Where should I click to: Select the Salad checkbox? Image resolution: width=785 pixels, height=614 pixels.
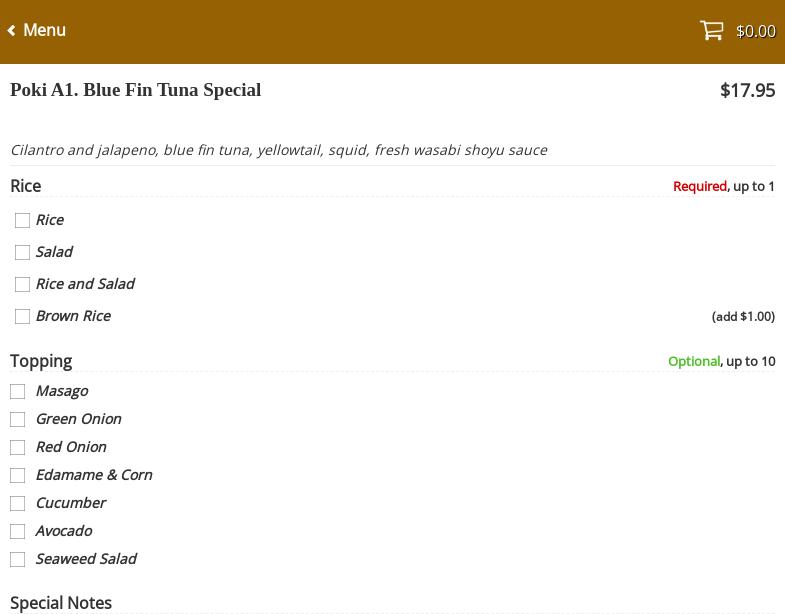22,253
